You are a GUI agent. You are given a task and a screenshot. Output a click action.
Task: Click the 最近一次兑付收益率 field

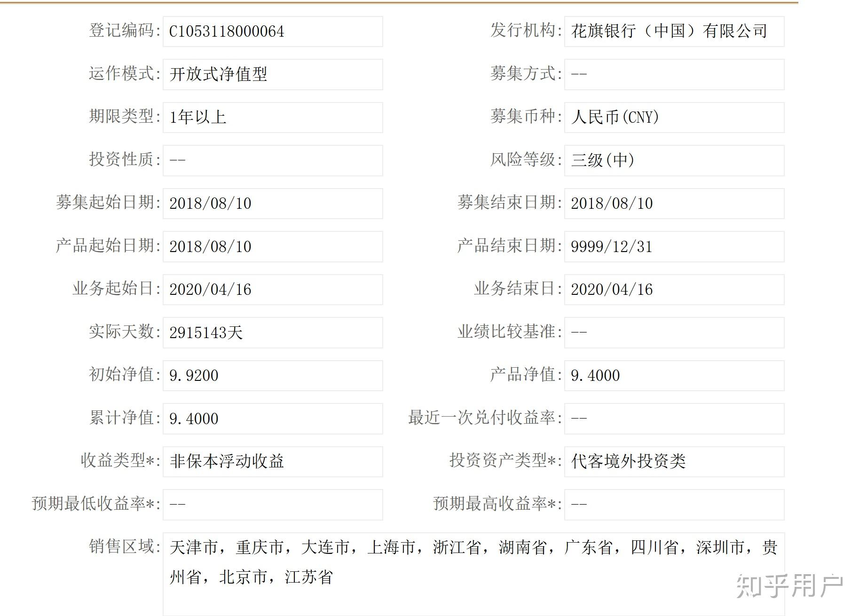click(674, 419)
